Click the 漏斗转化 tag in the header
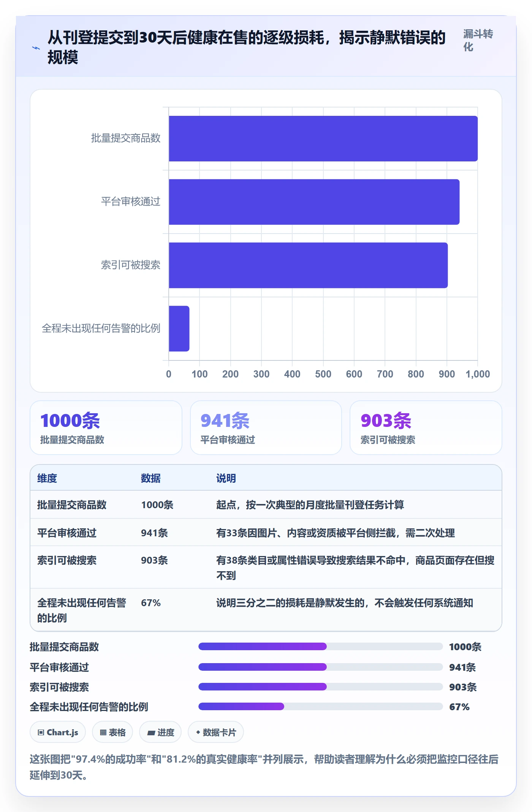 coord(478,41)
